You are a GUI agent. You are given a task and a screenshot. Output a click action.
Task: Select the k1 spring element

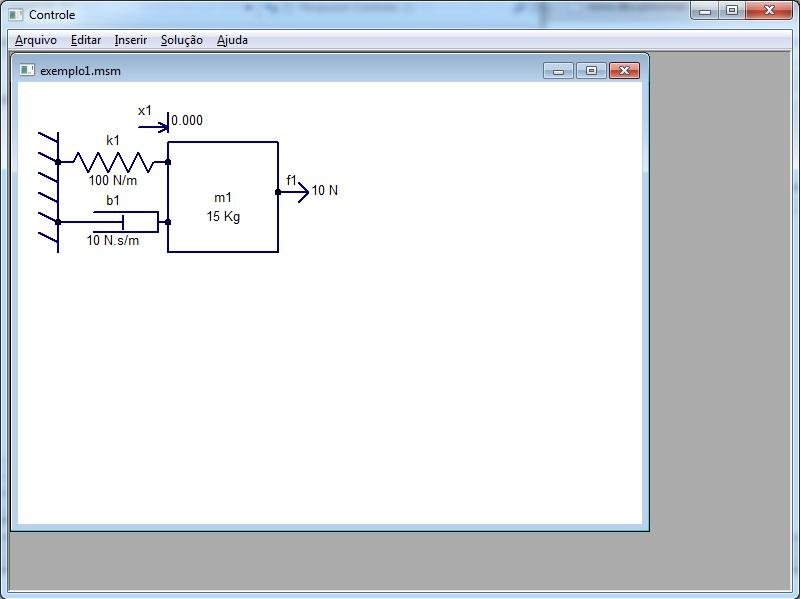(113, 162)
